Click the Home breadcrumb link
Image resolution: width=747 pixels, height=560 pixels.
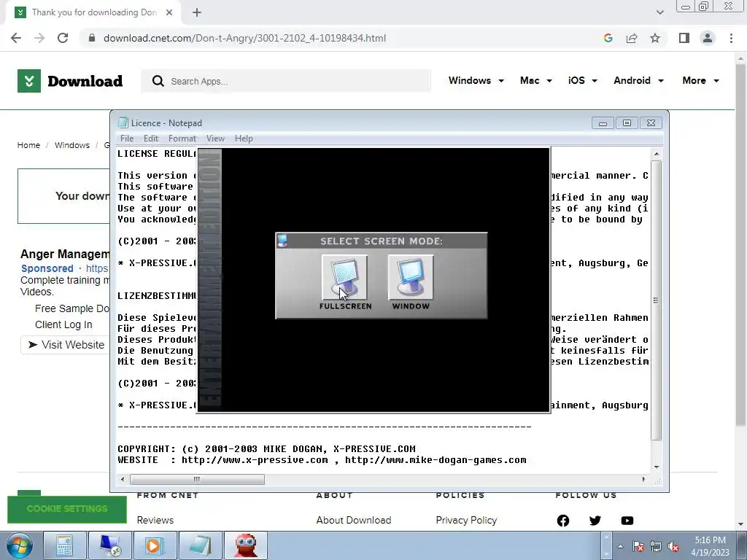pos(28,145)
